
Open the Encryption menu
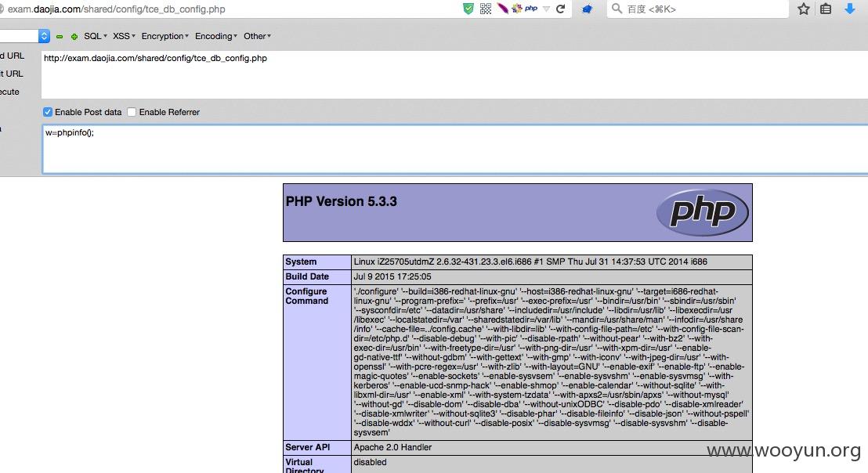coord(165,36)
